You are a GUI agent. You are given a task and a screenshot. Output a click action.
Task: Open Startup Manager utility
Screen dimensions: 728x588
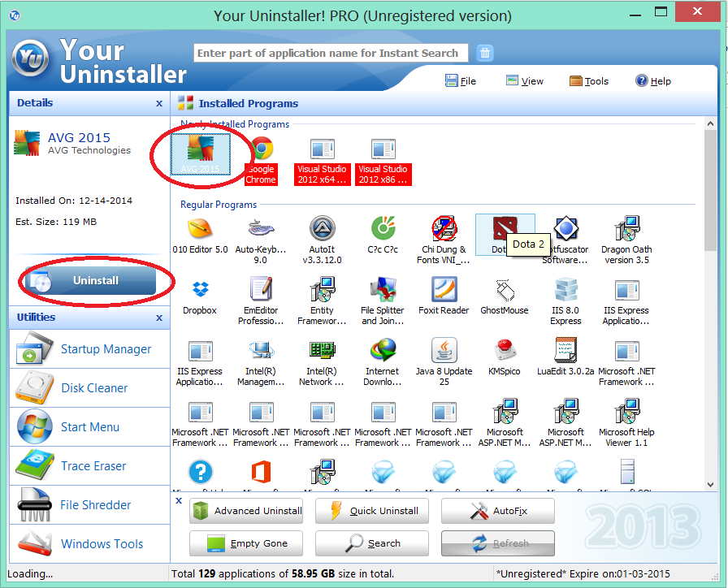tap(89, 349)
